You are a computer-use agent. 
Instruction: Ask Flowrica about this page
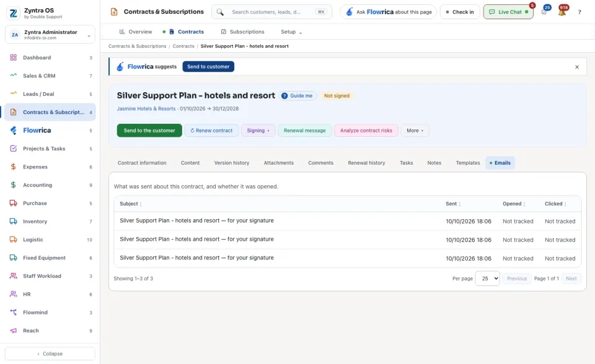click(389, 12)
